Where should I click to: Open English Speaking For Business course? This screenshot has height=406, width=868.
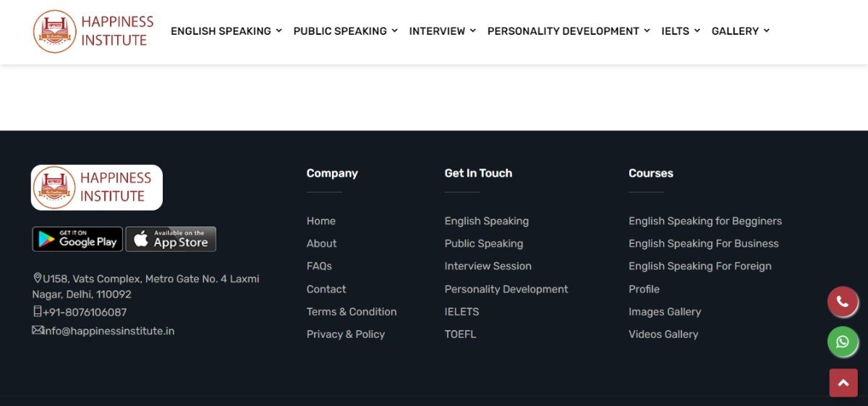pos(703,244)
